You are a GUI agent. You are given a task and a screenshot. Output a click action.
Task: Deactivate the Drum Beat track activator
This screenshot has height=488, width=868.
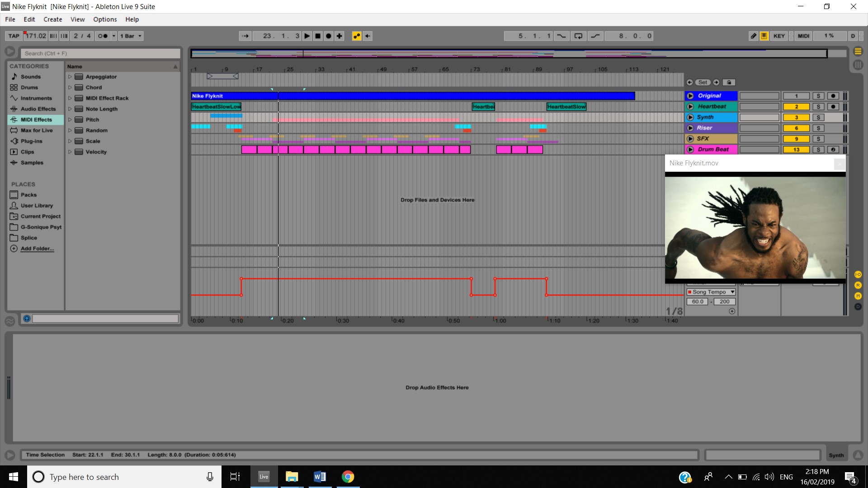tap(796, 150)
